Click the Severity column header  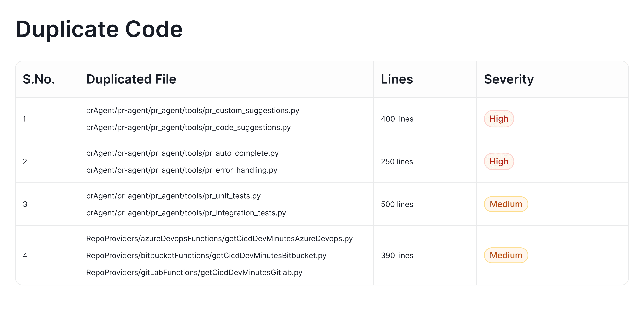point(509,79)
